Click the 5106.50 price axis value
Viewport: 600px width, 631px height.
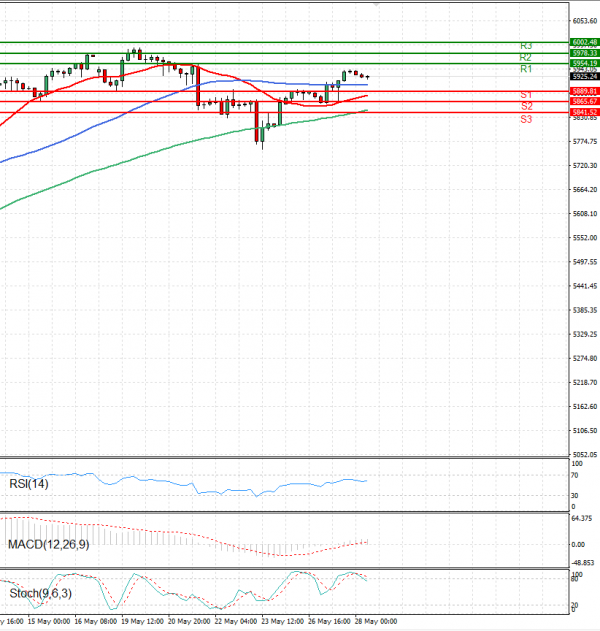[585, 431]
